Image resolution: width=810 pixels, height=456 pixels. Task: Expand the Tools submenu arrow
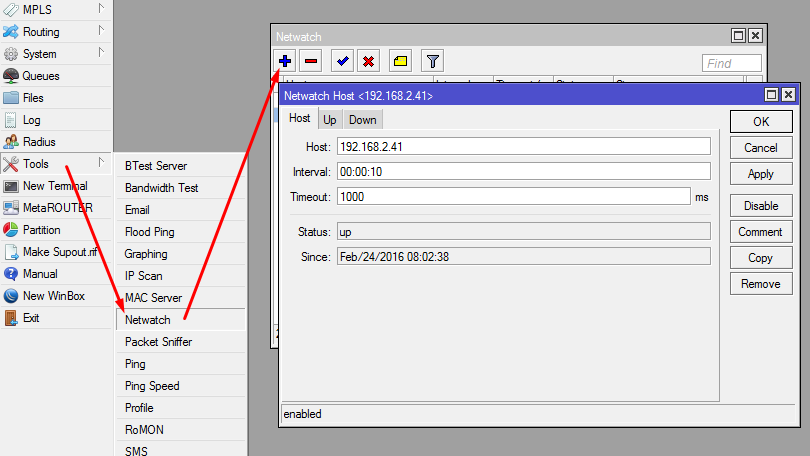coord(101,163)
